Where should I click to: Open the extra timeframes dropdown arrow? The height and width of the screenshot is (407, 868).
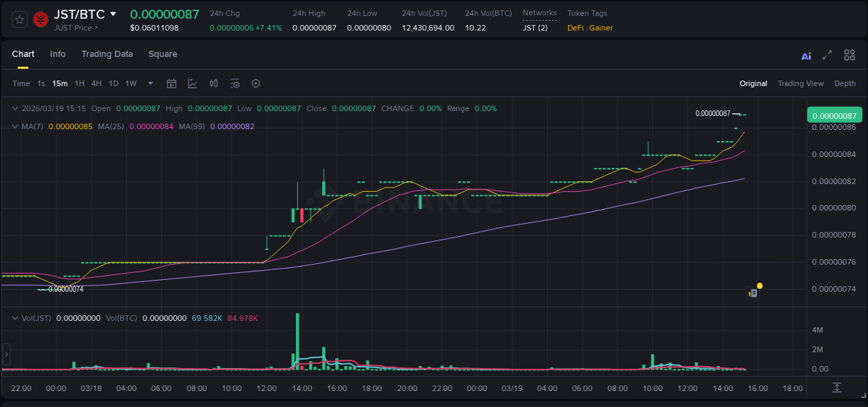click(x=149, y=83)
